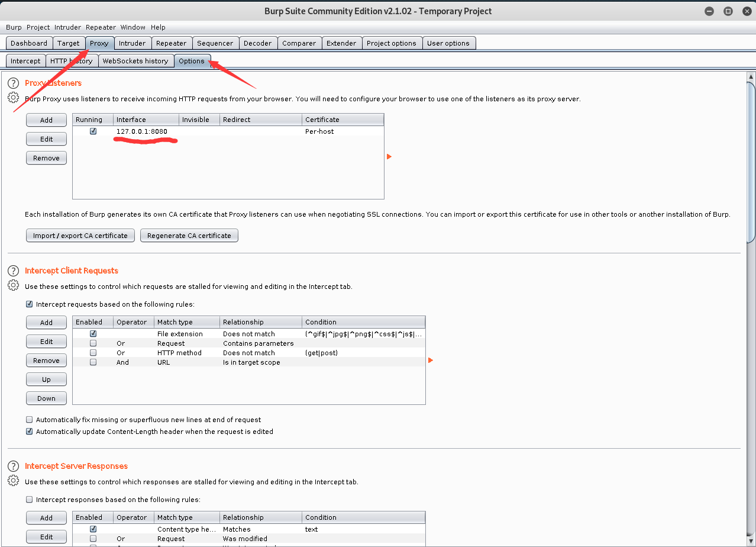
Task: Open the Intruder menu
Action: point(67,27)
